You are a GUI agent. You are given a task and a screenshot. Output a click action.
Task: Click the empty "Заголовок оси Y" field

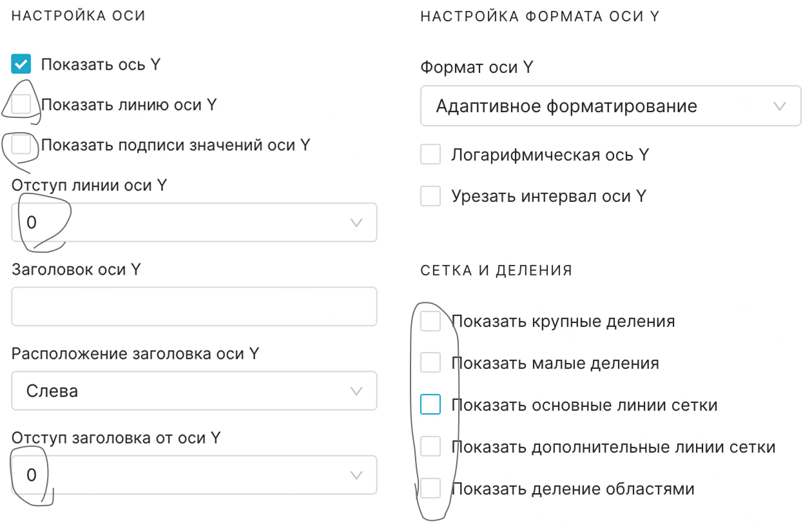193,306
